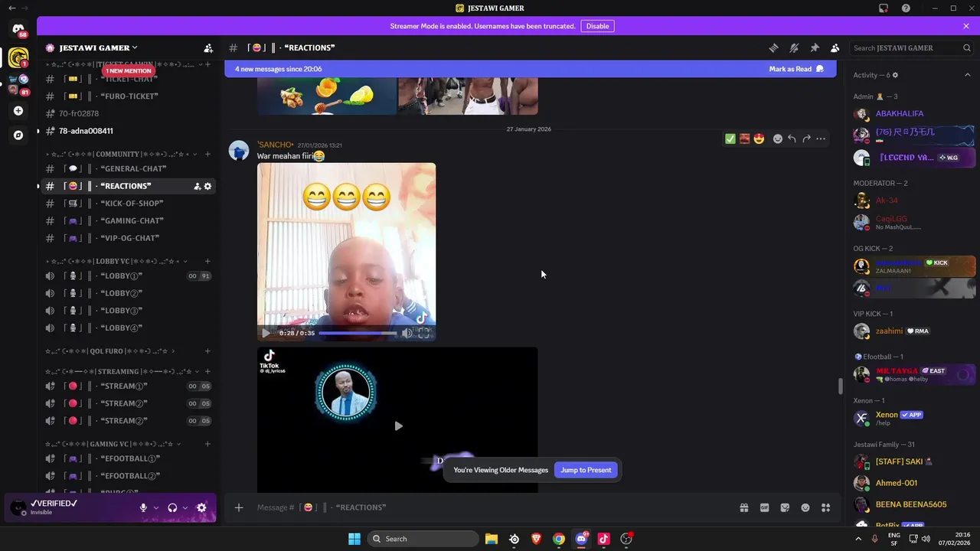Collapse the LOBBY VC category
Viewport: 980px width, 551px height.
(x=116, y=261)
